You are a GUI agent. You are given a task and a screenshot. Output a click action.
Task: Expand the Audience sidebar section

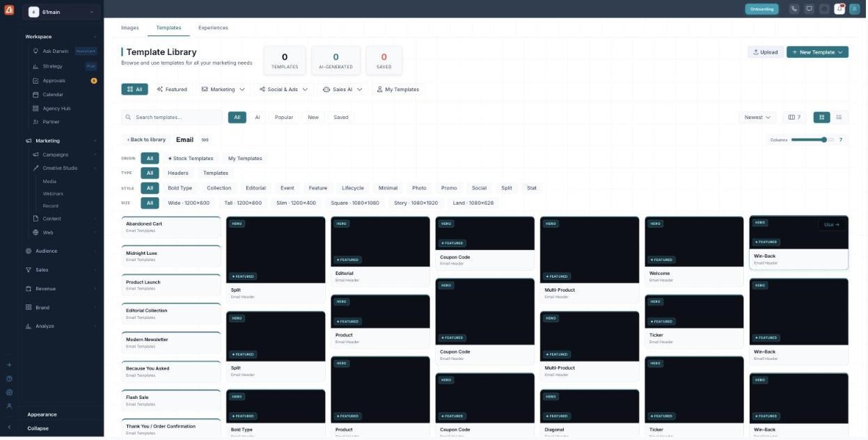[x=61, y=251]
